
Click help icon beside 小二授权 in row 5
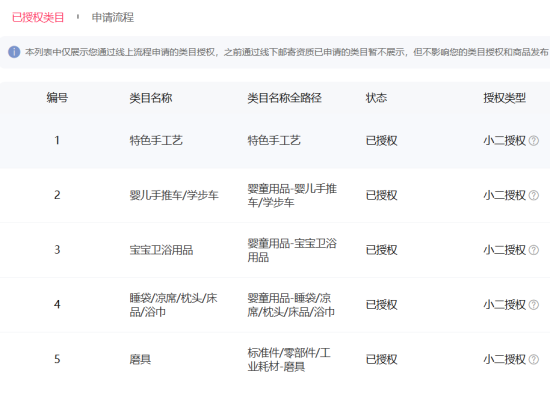[x=534, y=359]
